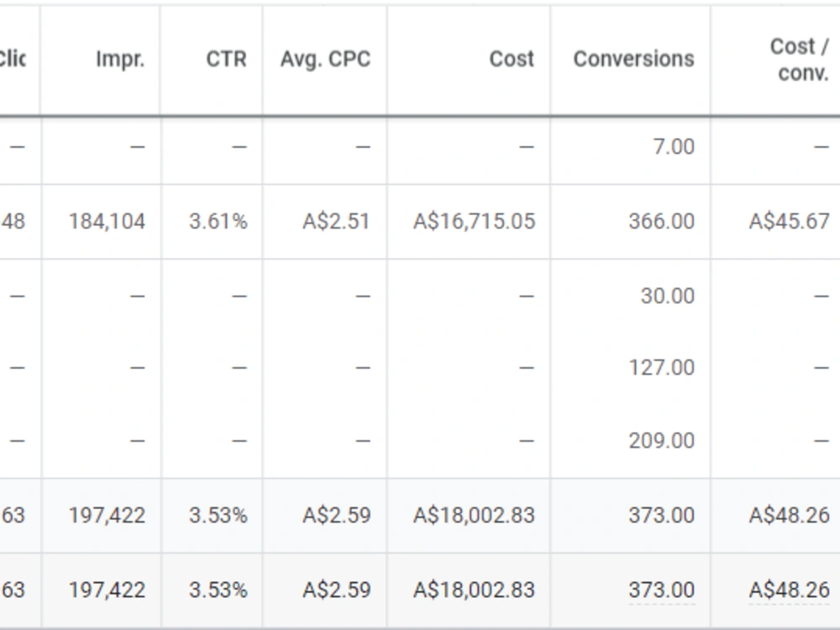Click the Conversions column header

tap(633, 59)
